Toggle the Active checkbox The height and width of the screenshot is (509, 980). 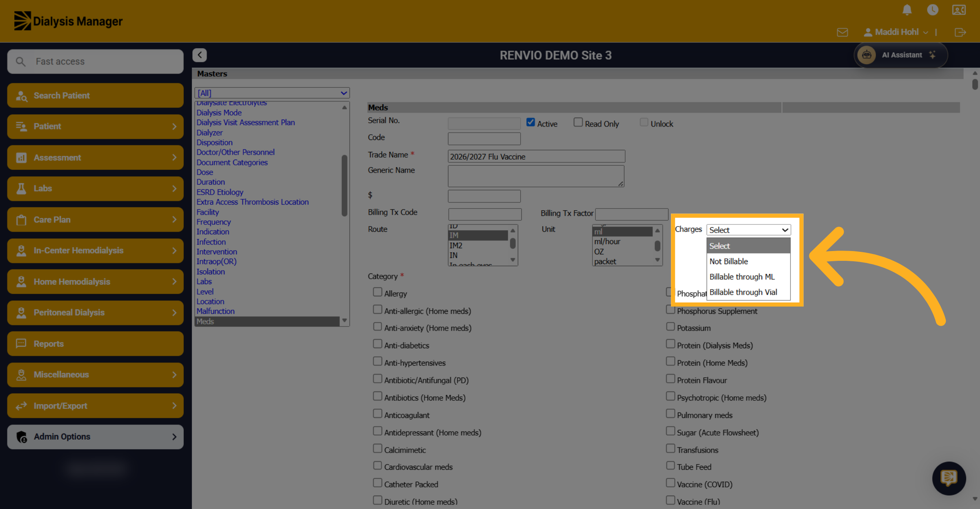point(530,122)
